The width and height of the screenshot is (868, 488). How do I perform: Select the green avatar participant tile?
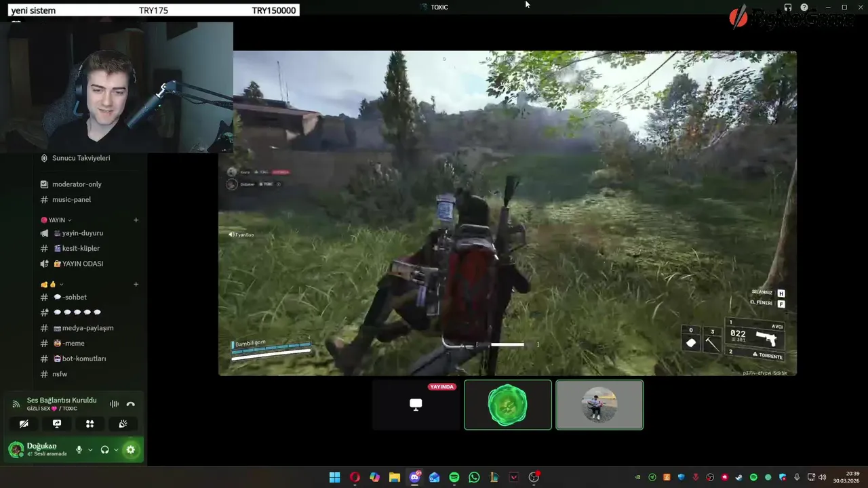point(508,405)
